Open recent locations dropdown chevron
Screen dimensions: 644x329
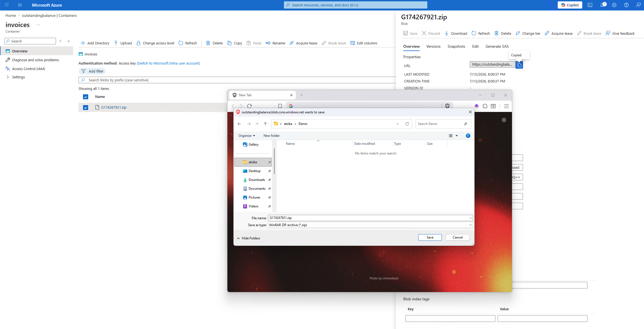click(257, 124)
